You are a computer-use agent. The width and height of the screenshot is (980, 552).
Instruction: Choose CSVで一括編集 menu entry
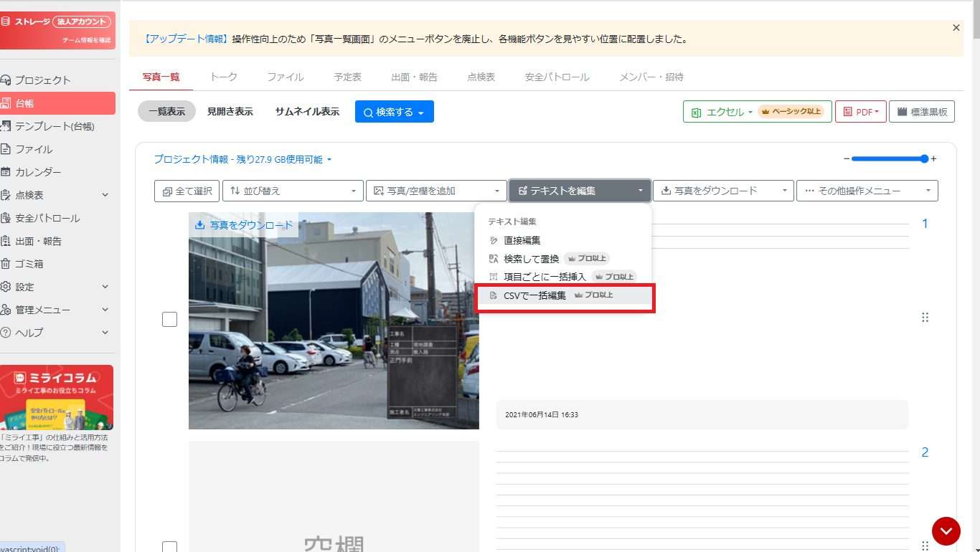(563, 295)
